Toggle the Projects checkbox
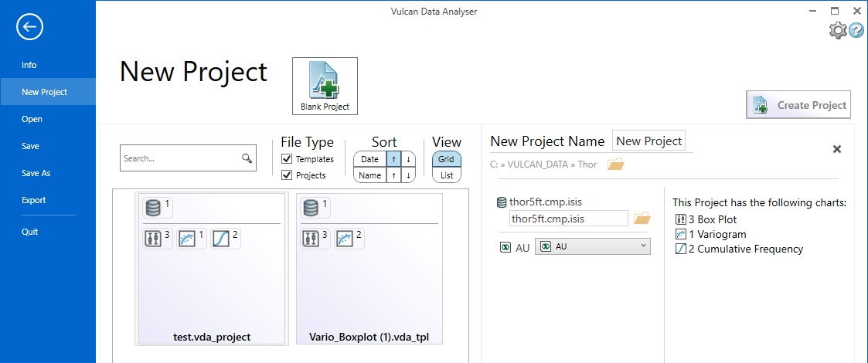Screen dimensions: 868x363 (287, 175)
